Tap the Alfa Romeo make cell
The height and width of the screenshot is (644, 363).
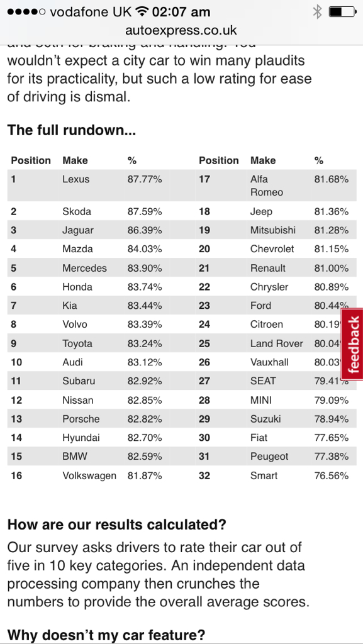267,186
